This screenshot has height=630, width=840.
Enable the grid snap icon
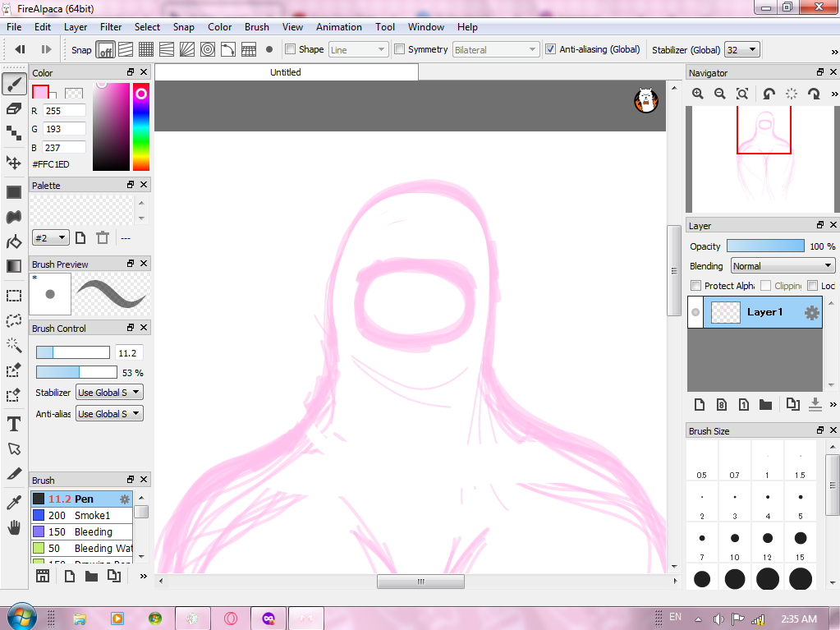[146, 50]
